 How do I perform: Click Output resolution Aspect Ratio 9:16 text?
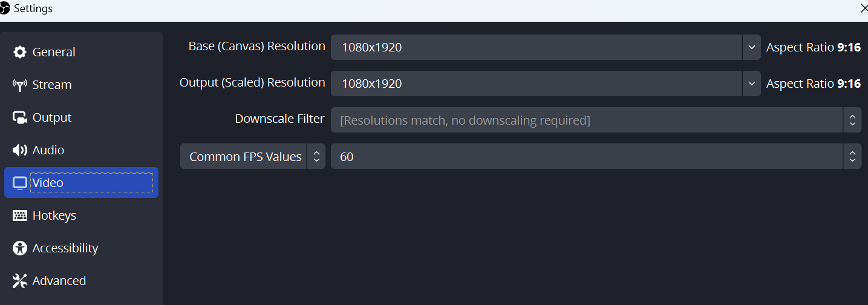pyautogui.click(x=814, y=84)
